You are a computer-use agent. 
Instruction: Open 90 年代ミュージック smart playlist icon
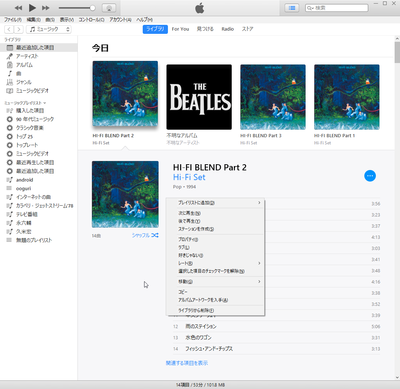pos(10,119)
